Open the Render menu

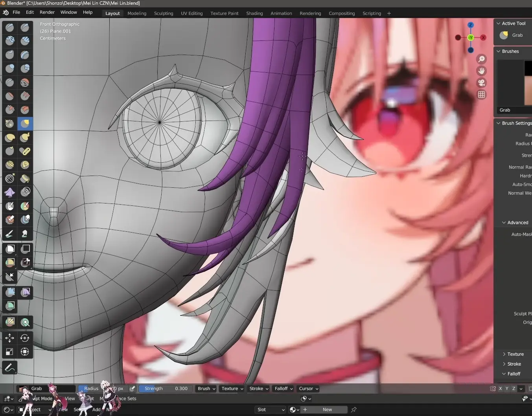(47, 12)
